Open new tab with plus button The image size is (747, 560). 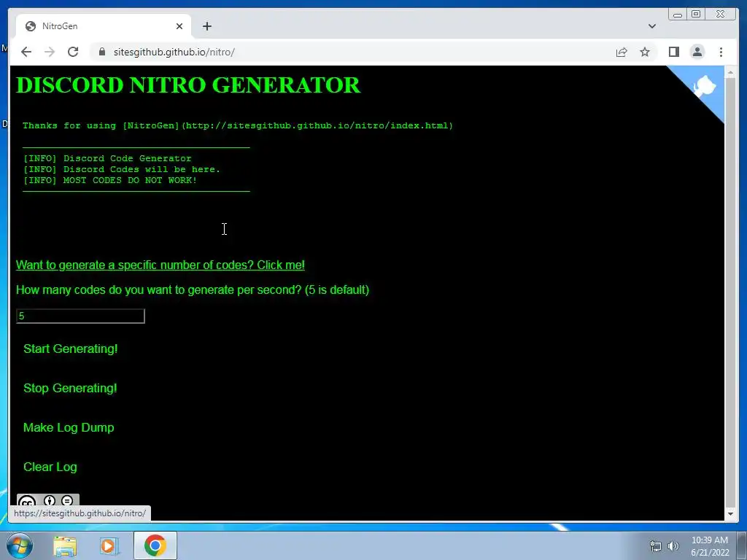[206, 26]
